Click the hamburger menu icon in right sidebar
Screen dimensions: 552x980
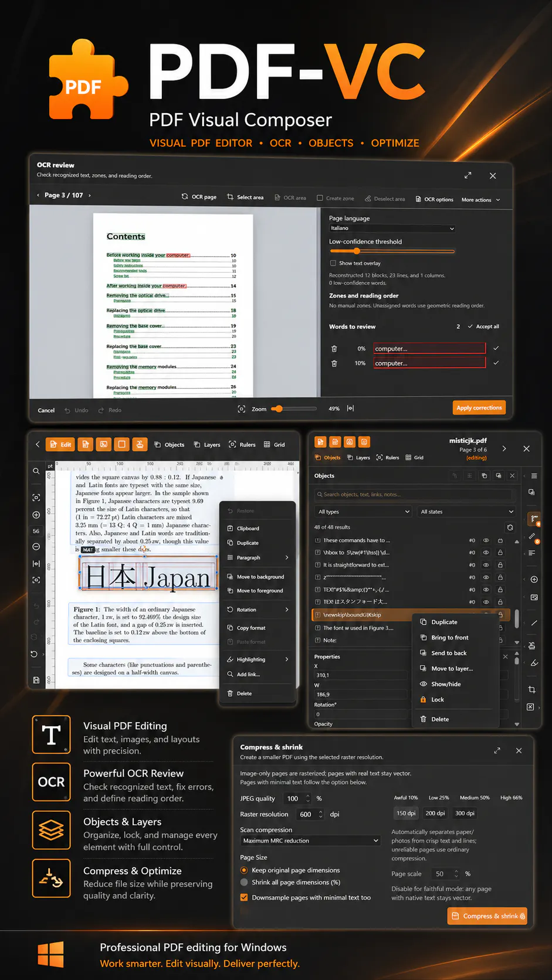tap(534, 476)
